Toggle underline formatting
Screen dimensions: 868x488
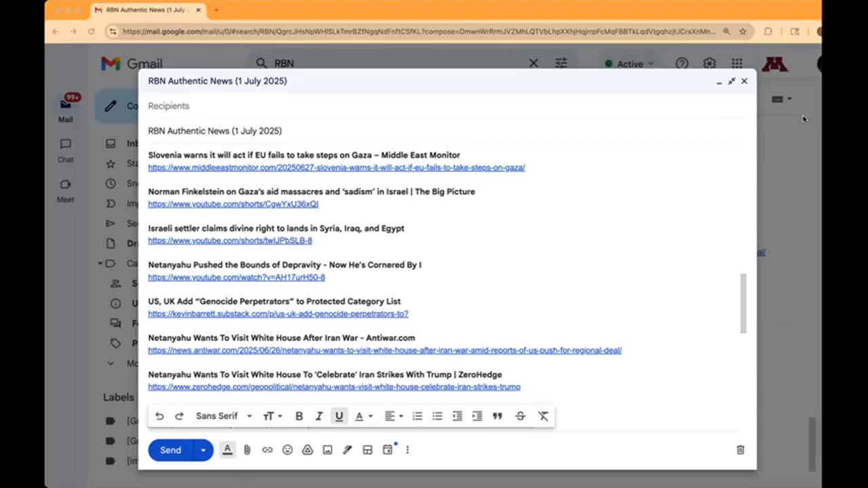(x=339, y=416)
